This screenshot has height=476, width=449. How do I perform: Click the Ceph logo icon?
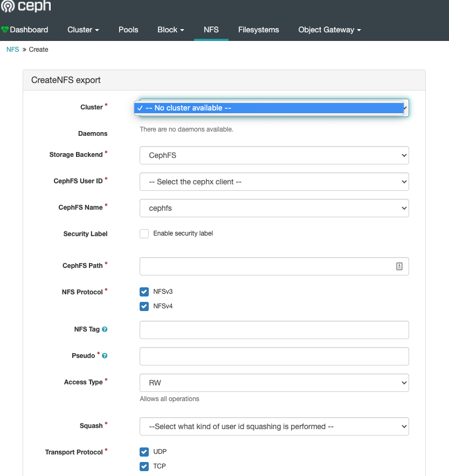8,6
